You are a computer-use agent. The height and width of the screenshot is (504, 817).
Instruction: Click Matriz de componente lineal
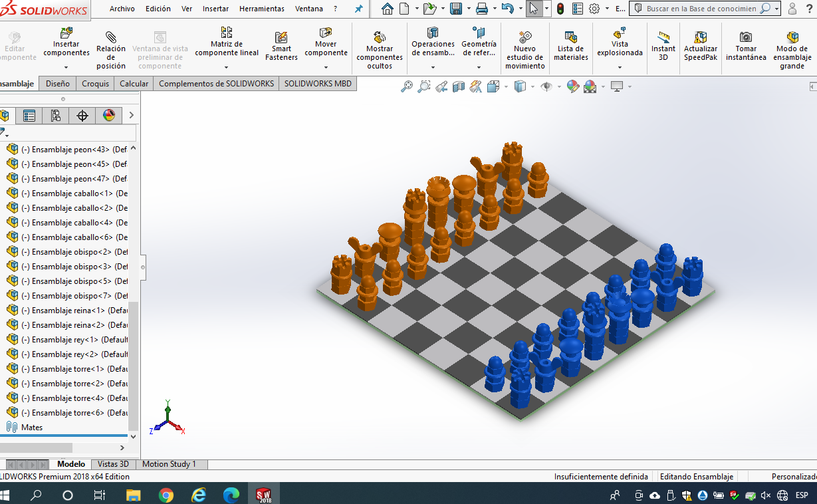(227, 42)
